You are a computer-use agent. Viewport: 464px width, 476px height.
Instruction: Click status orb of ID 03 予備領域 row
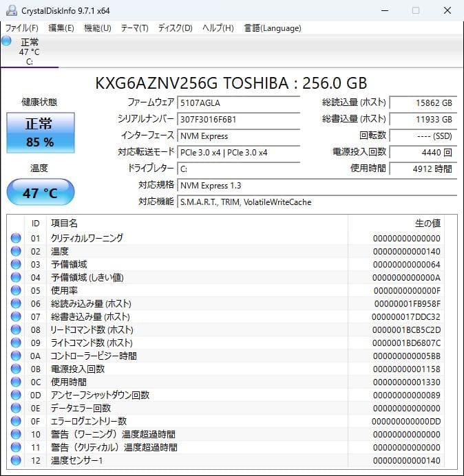16,264
